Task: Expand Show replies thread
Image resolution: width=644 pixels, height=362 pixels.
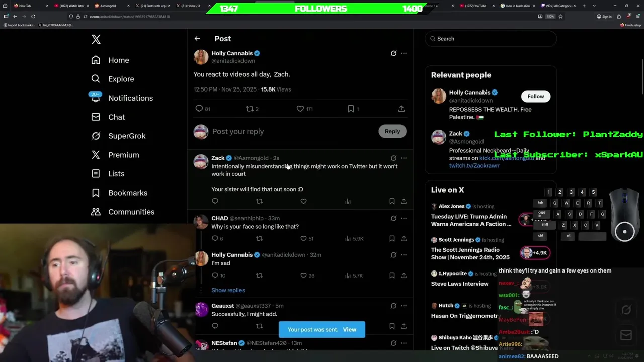Action: click(x=228, y=290)
